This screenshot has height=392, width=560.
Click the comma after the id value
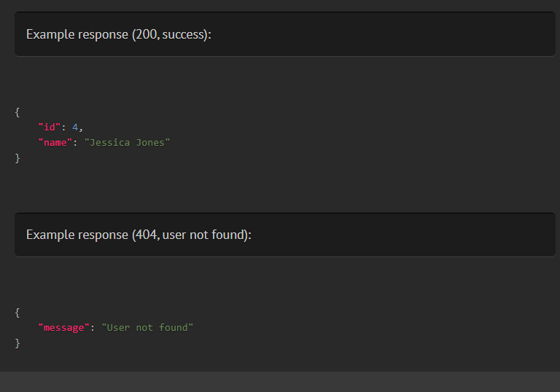pyautogui.click(x=81, y=128)
